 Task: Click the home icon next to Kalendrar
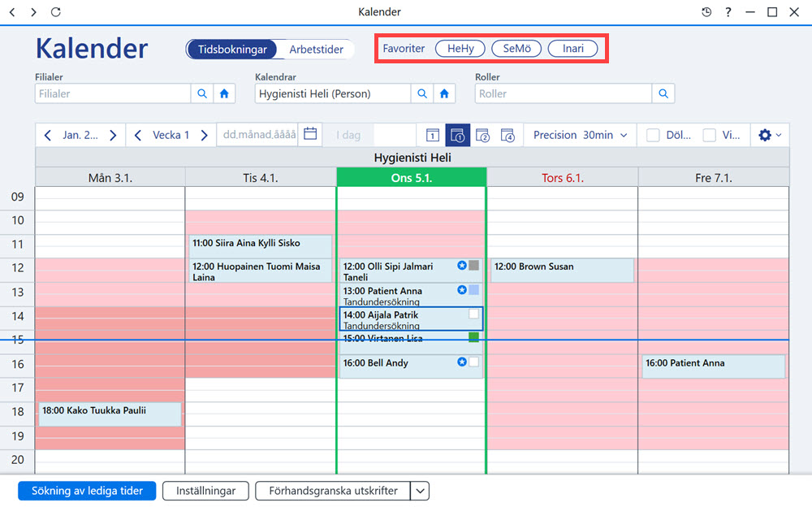[x=444, y=93]
